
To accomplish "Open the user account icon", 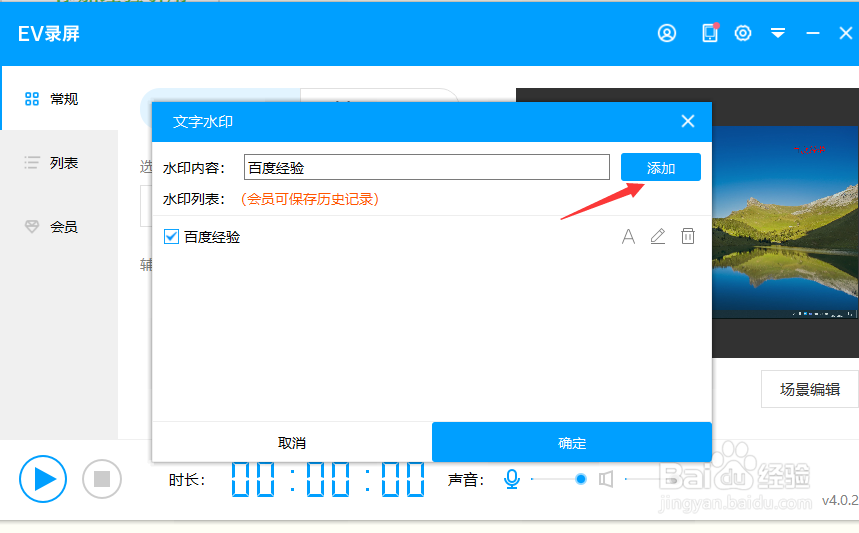I will [x=667, y=33].
